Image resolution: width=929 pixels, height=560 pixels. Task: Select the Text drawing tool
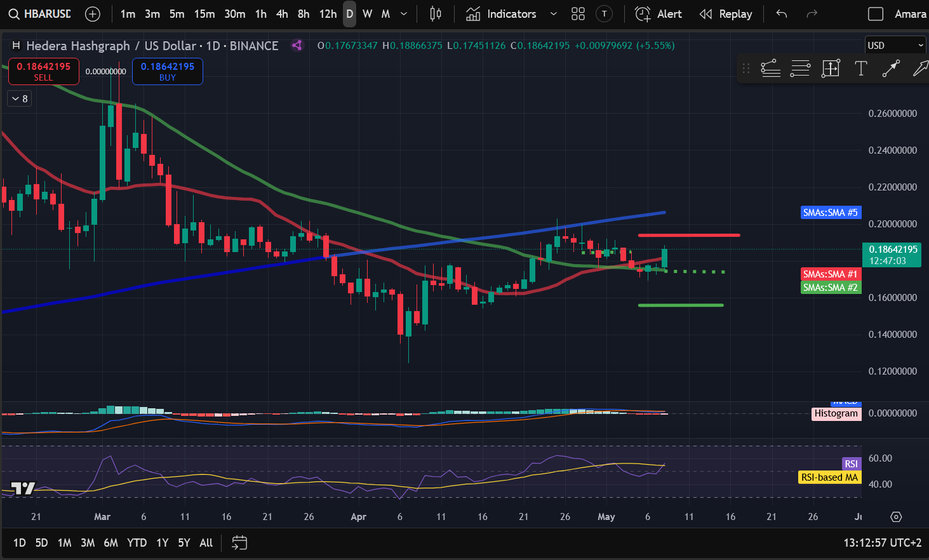860,69
